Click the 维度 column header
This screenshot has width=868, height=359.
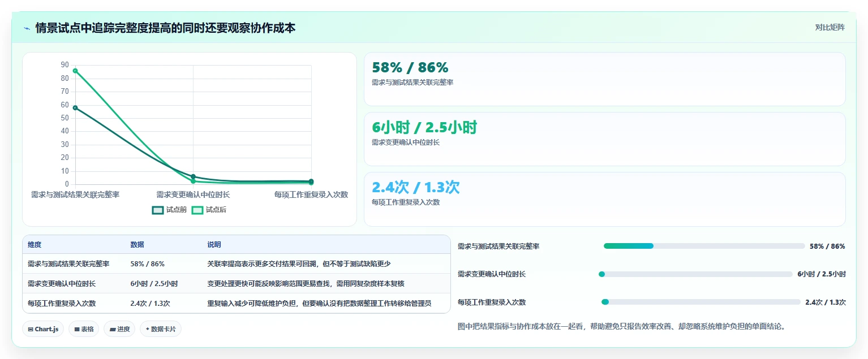pyautogui.click(x=35, y=245)
